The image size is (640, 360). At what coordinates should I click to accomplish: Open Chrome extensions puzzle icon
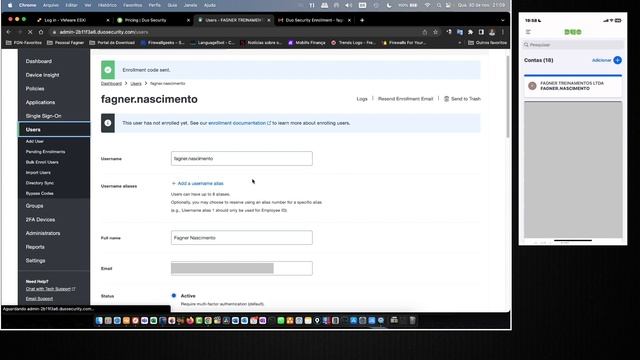(x=471, y=32)
